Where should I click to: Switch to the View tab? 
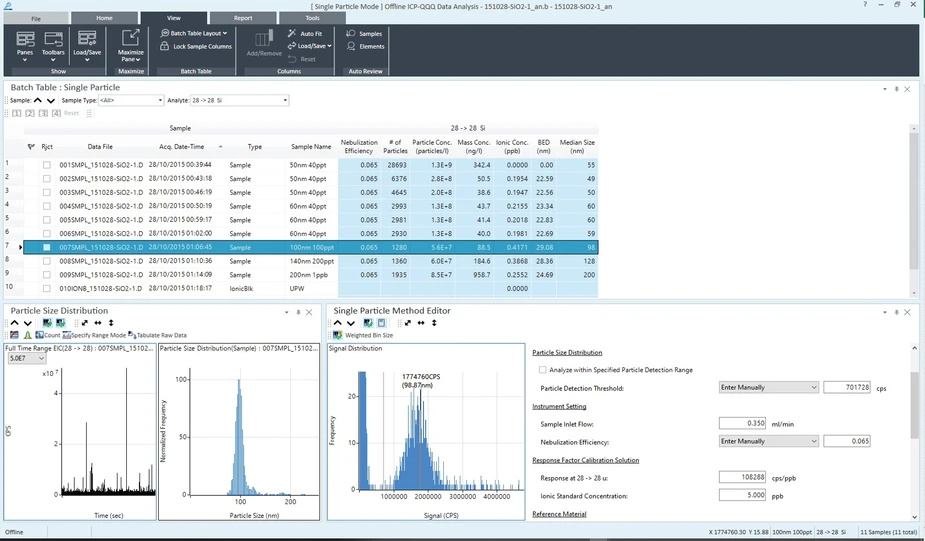(174, 18)
